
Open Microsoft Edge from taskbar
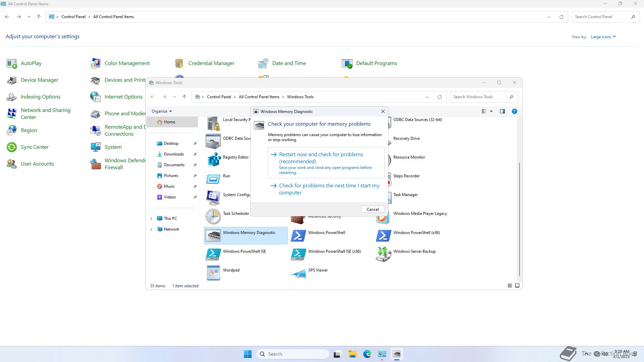click(x=367, y=354)
